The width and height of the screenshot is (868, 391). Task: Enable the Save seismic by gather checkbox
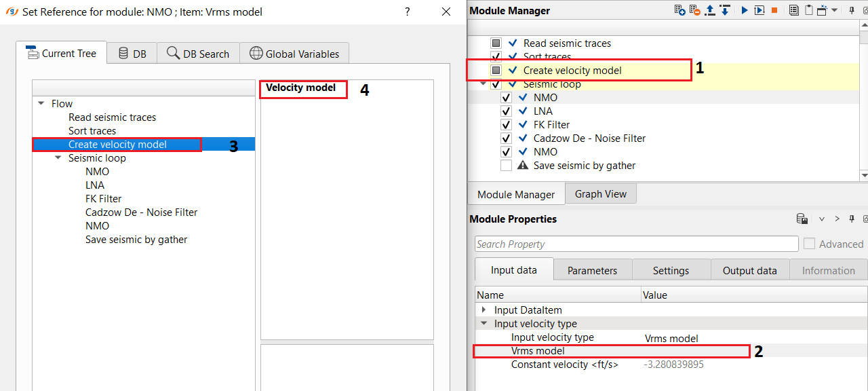point(506,165)
